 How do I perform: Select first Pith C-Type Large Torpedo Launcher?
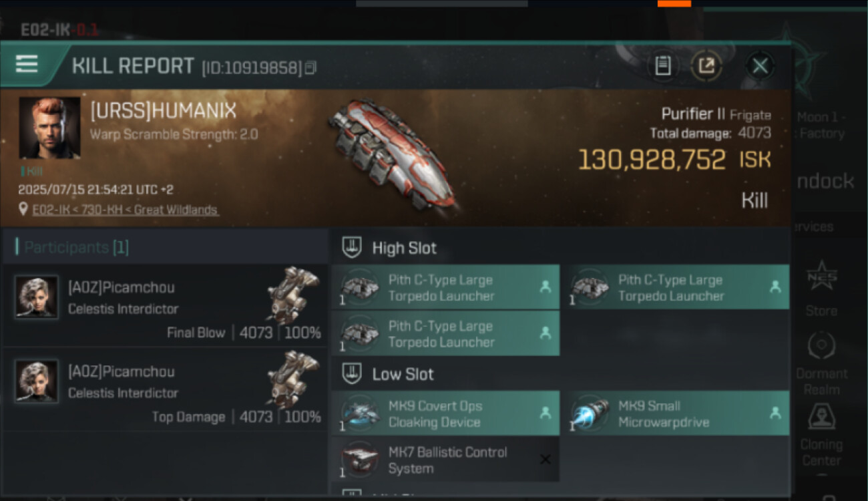[x=445, y=287]
